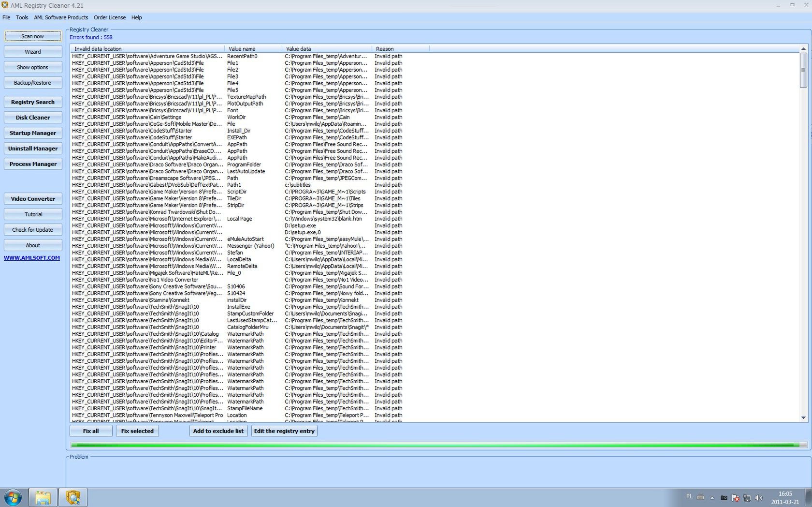Screen dimensions: 812x507
Task: Open Windows Explorer from the taskbar
Action: tap(43, 497)
